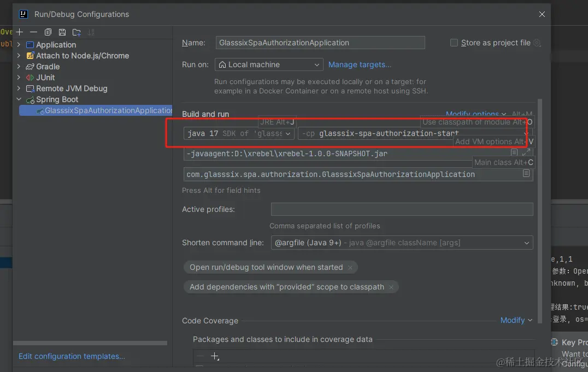588x372 pixels.
Task: Open the Java 17 SDK dropdown
Action: click(239, 133)
